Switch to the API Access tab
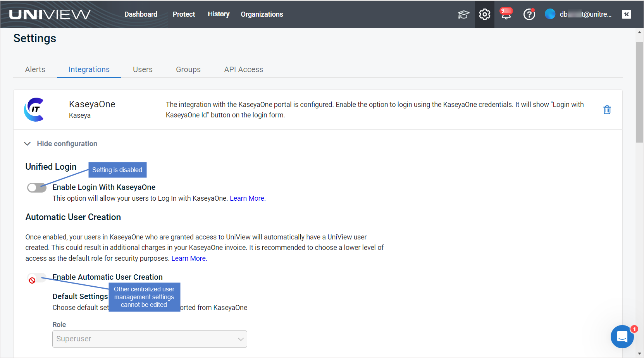 [x=243, y=69]
